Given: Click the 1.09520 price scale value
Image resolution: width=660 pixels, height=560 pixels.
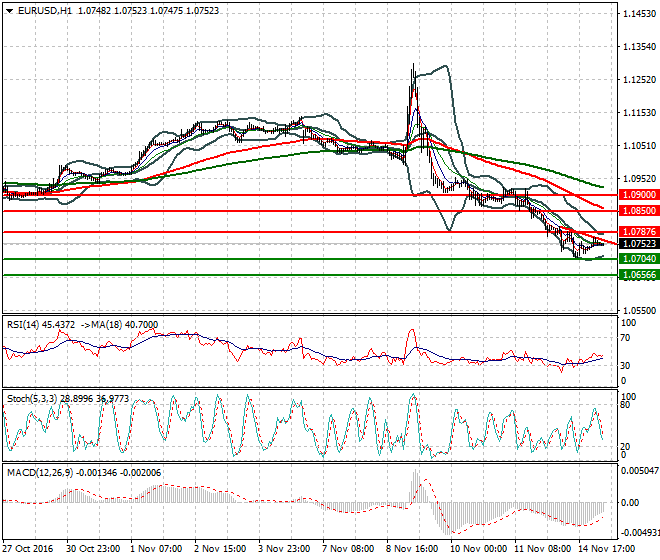Looking at the screenshot, I should click(639, 179).
